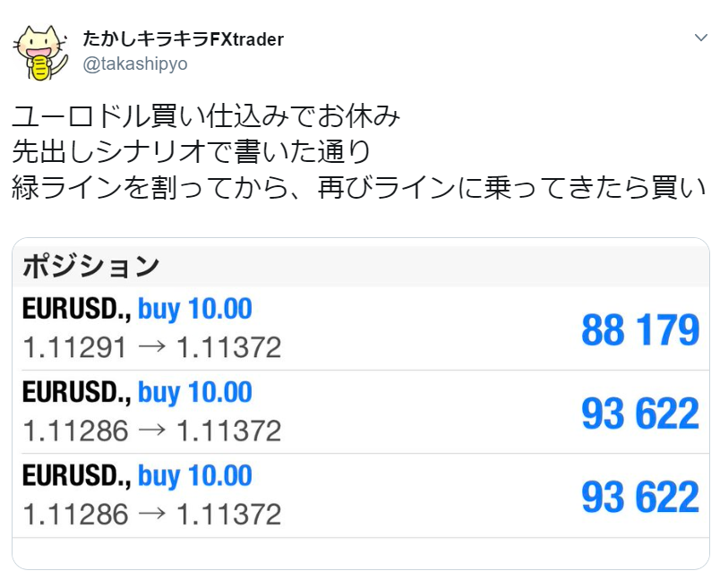Open the tweet options chevron menu
The width and height of the screenshot is (720, 588).
[x=701, y=38]
